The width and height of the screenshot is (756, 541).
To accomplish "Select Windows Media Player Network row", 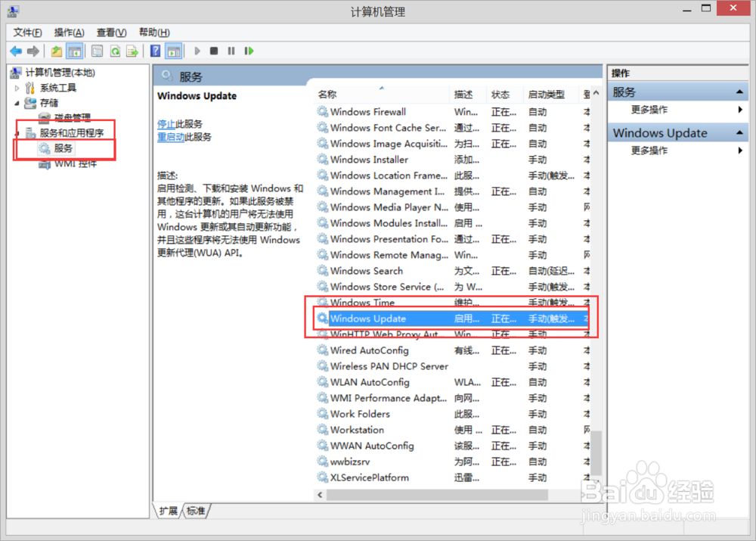I will [452, 207].
